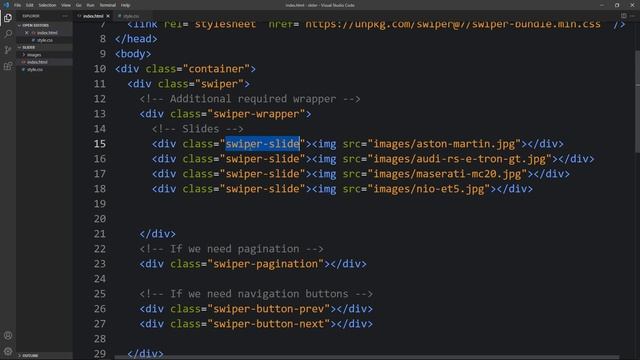Viewport: 640px width, 360px height.
Task: Click the split editor icon
Action: pyautogui.click(x=624, y=16)
